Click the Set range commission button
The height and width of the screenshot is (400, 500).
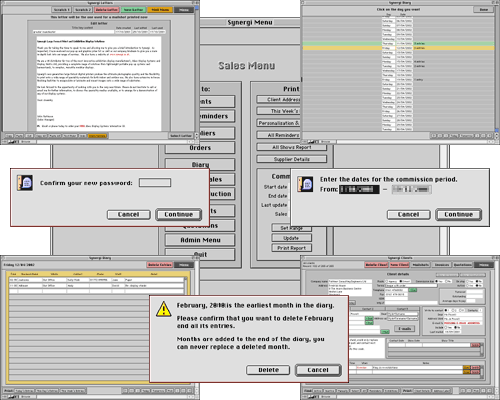point(292,228)
